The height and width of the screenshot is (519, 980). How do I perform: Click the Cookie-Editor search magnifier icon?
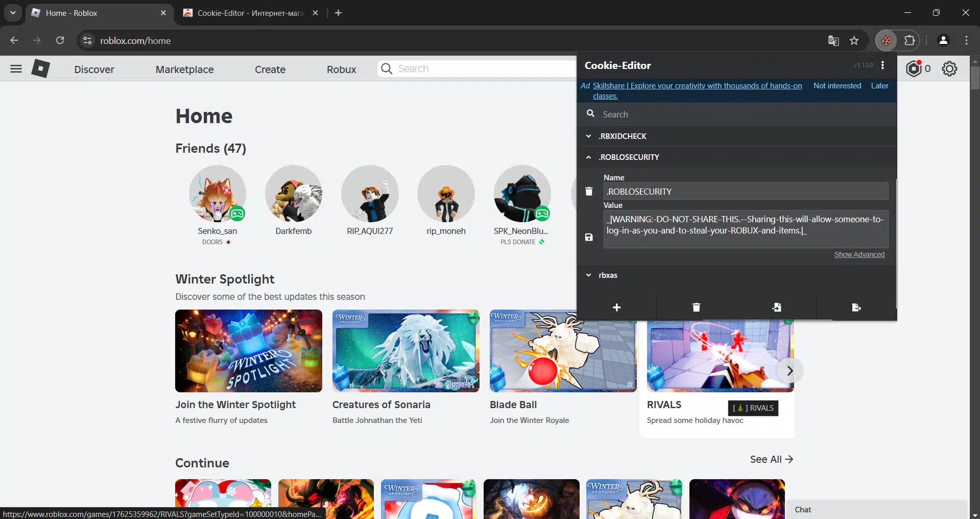tap(590, 113)
